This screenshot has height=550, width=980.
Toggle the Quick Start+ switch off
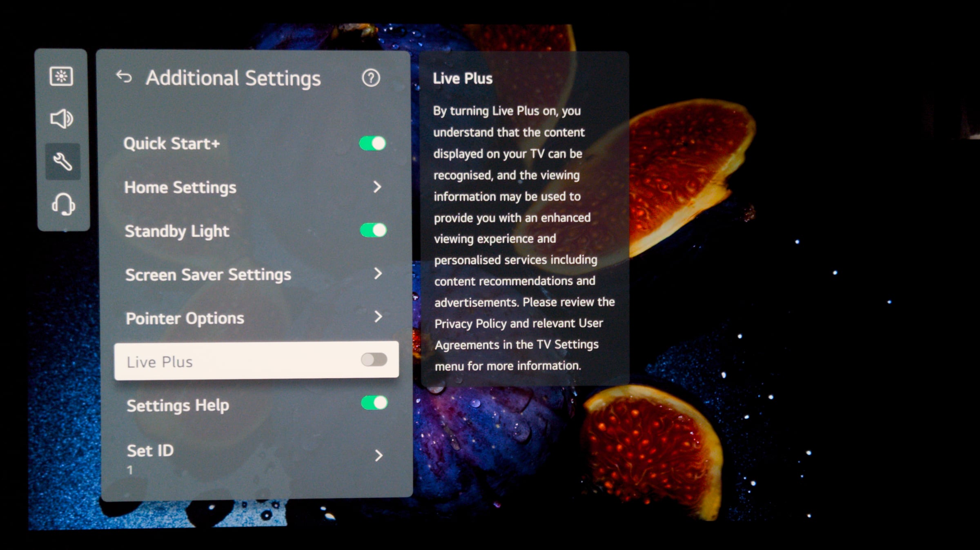372,144
